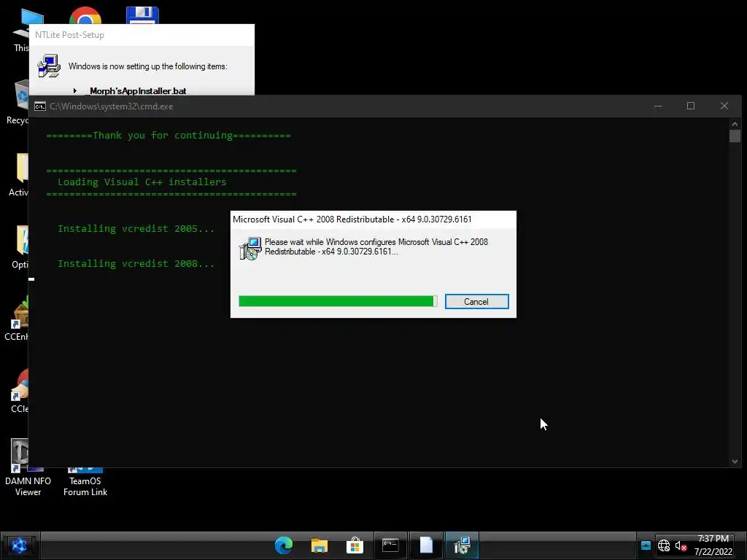
Task: Select the CCleaner desktop shortcut
Action: coord(20,391)
